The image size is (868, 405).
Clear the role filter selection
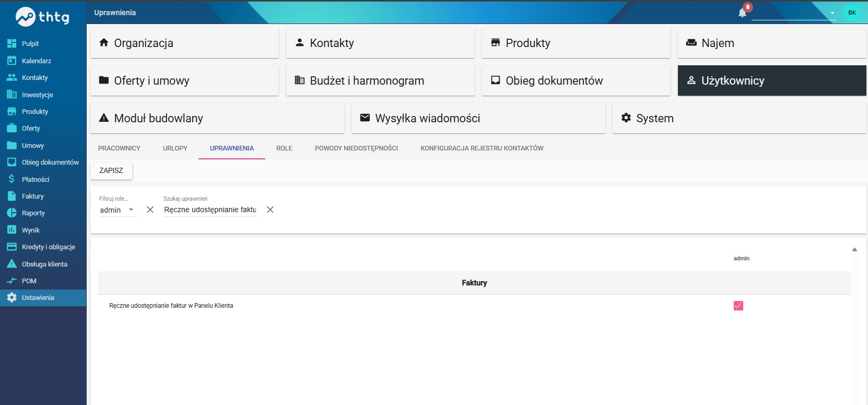coord(150,210)
